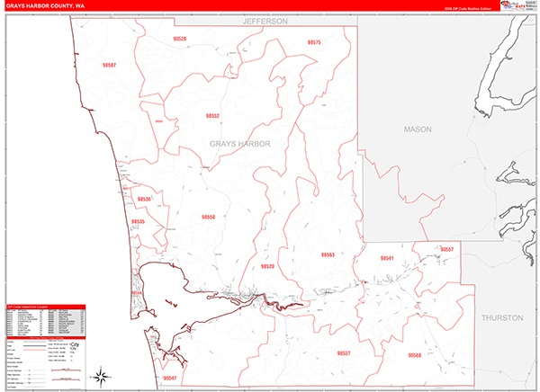The height and width of the screenshot is (392, 540).
Task: Click the red ZIP Code line sample in legend
Action: coord(34,350)
